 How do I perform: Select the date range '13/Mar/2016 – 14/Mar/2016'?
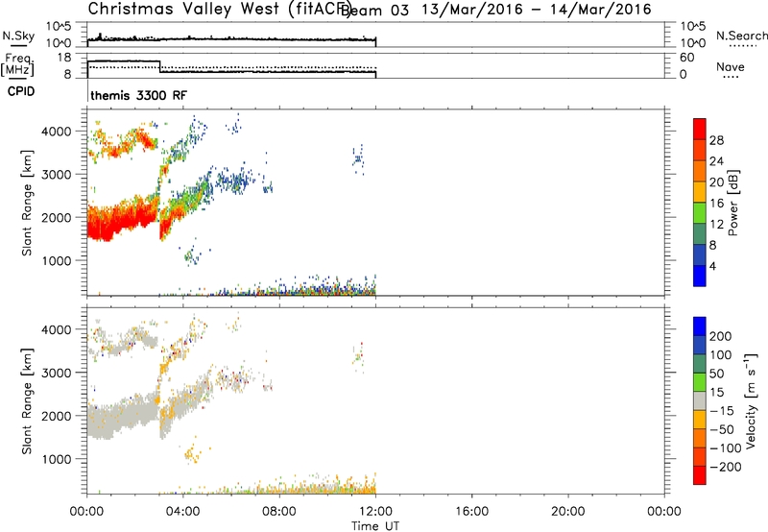(x=537, y=10)
